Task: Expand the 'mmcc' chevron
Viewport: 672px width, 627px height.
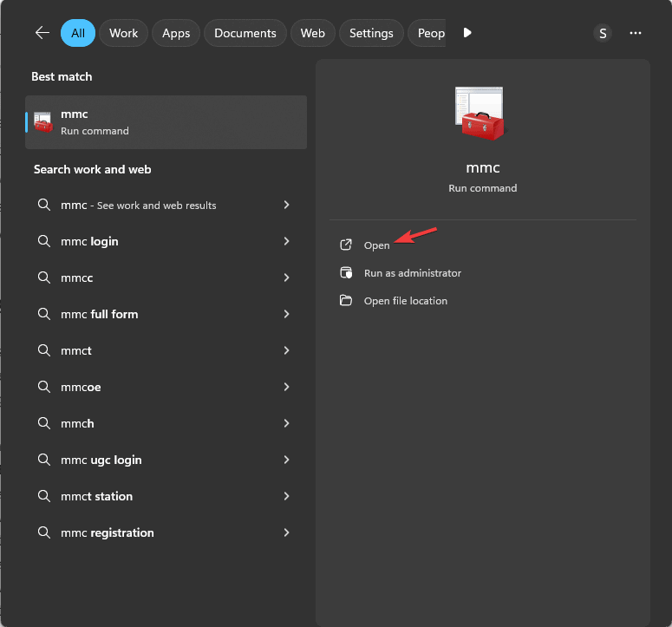Action: 286,278
